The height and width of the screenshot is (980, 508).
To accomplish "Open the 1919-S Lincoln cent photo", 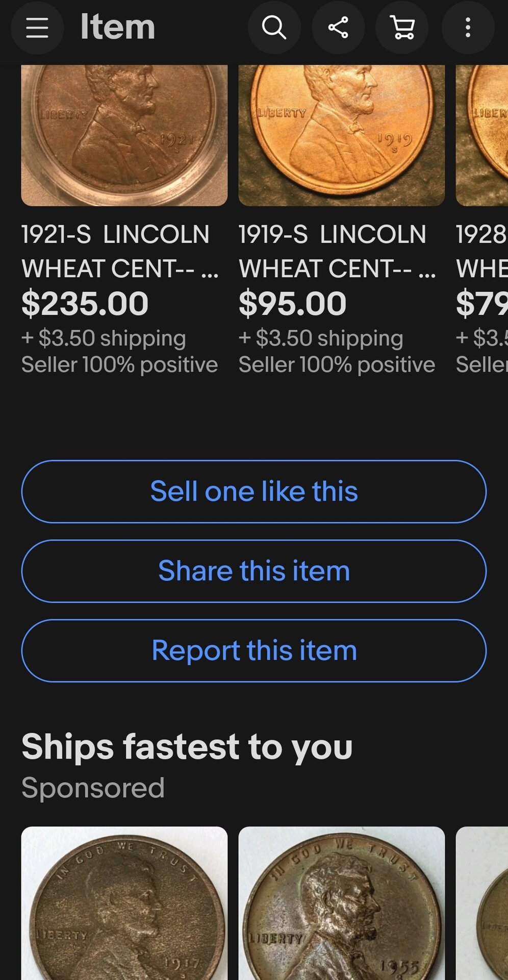I will (x=342, y=135).
